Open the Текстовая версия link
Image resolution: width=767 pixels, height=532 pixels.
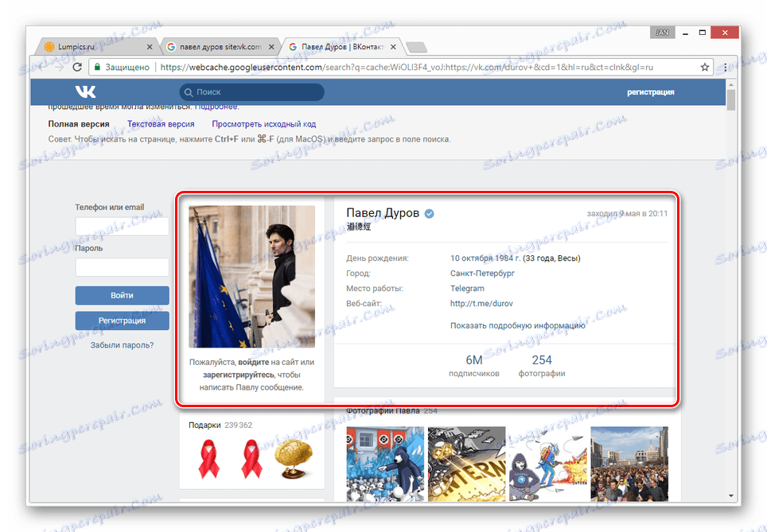click(x=161, y=124)
